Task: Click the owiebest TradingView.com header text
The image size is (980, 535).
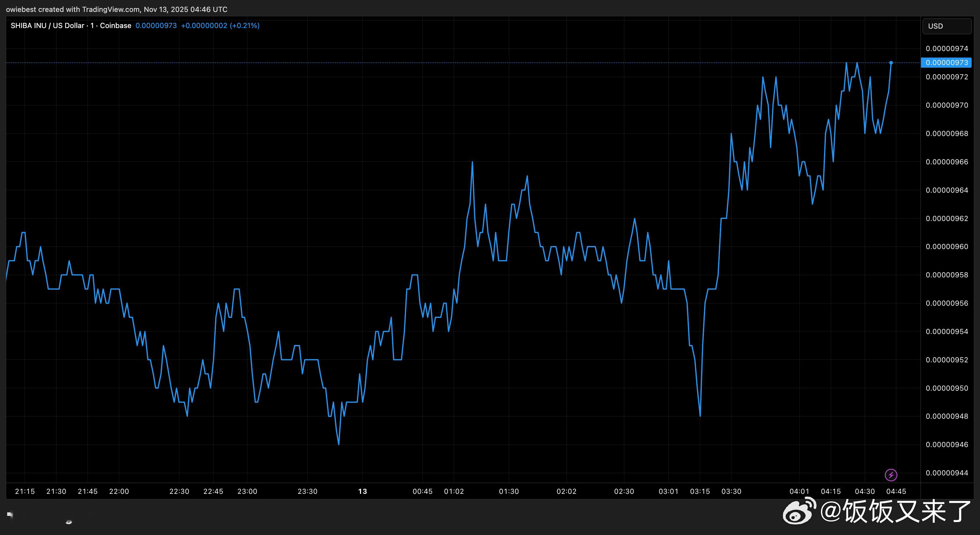Action: pos(116,9)
